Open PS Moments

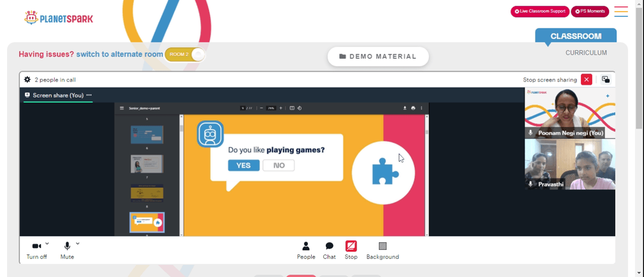[590, 12]
